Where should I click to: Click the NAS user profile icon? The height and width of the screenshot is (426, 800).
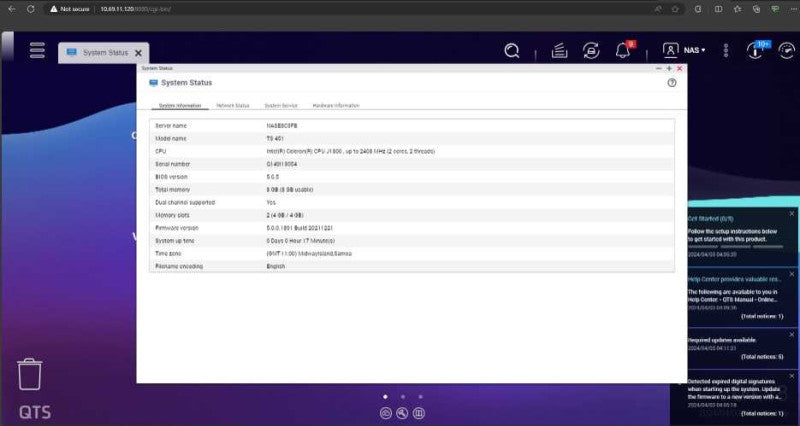(670, 50)
